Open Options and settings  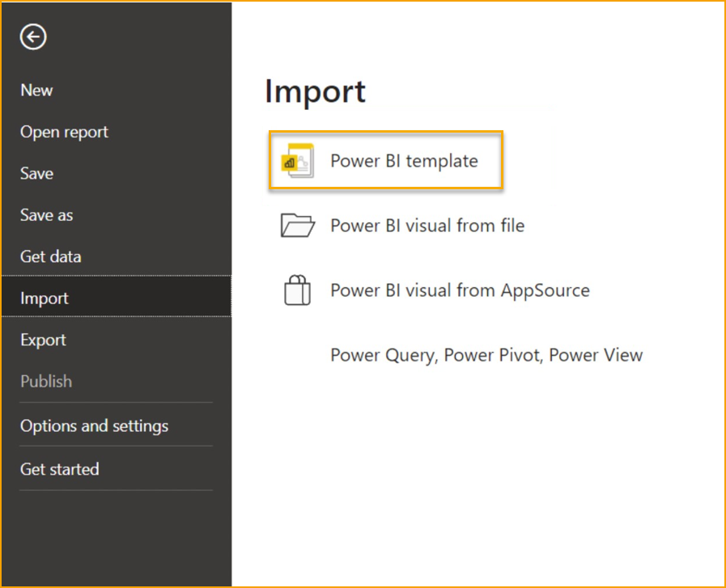[94, 426]
